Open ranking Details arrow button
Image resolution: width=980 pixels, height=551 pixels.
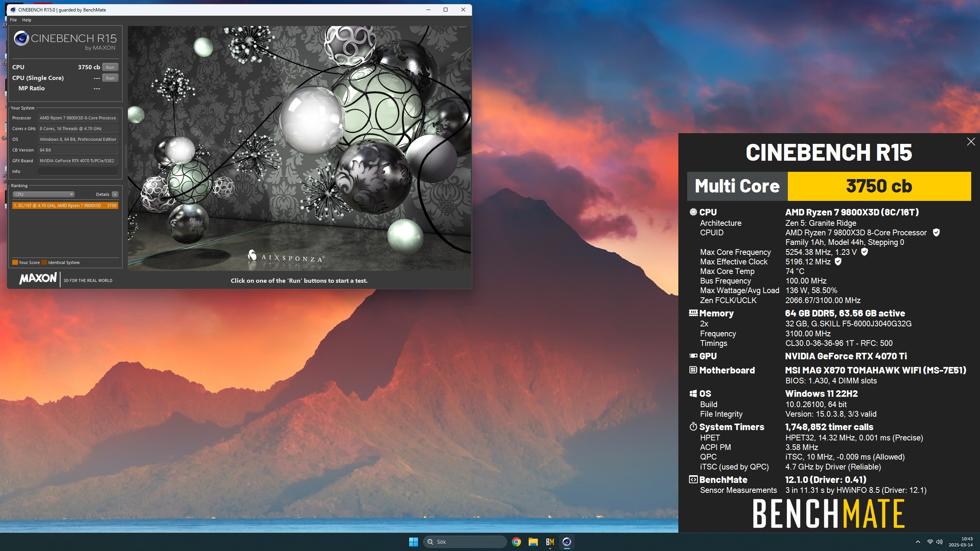point(115,194)
